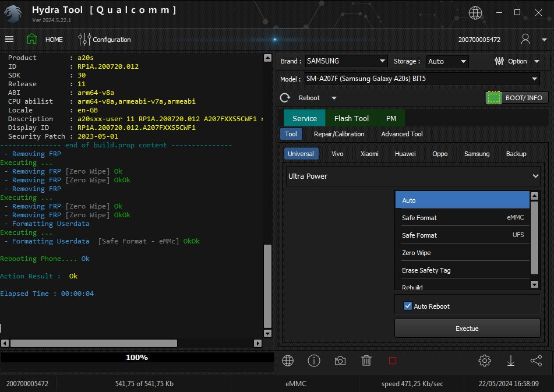Viewport: 554px width, 392px height.
Task: Click speed 471,25 Kb/sec status text
Action: pyautogui.click(x=412, y=383)
